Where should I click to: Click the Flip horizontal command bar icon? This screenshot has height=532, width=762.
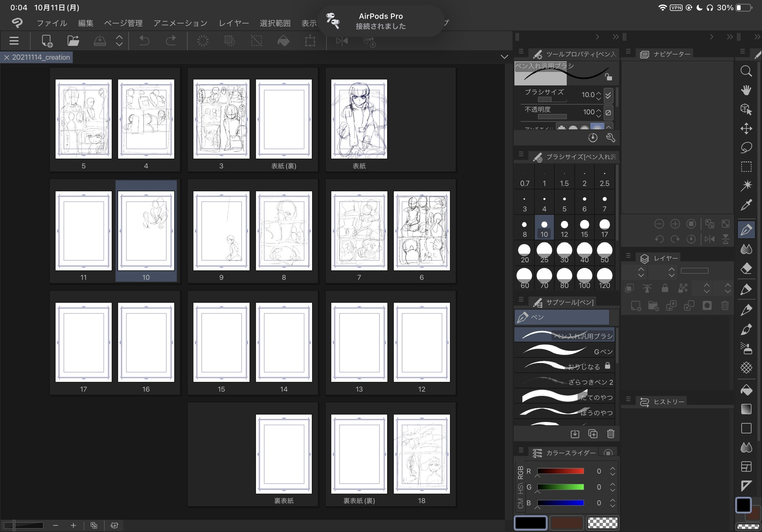click(x=342, y=41)
